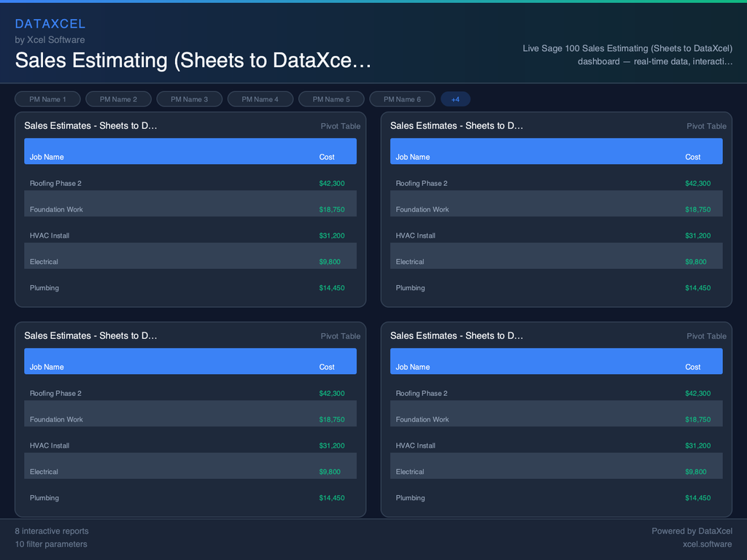Click the xcel.software link in the footer
747x560 pixels.
[707, 544]
